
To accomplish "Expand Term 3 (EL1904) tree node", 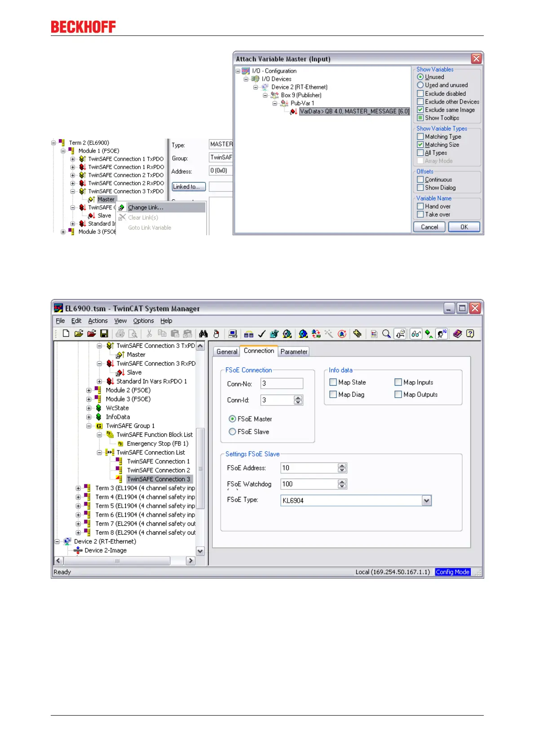I will pyautogui.click(x=78, y=488).
